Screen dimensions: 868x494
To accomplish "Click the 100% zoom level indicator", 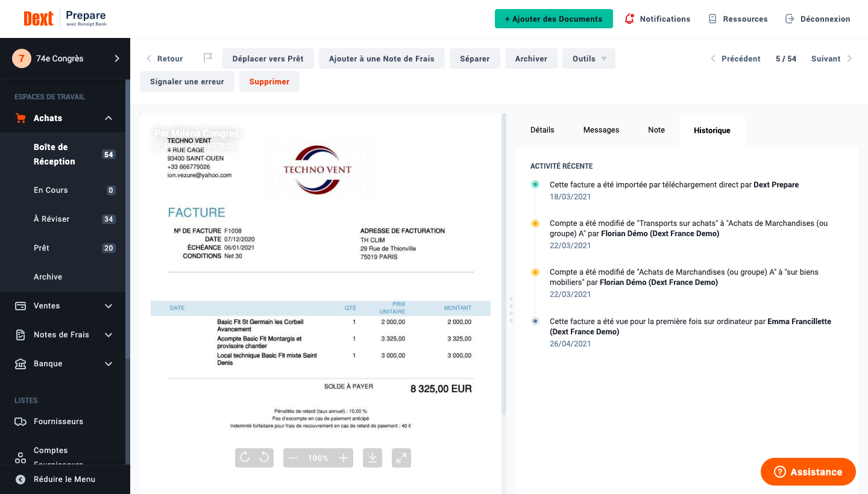I will [318, 458].
